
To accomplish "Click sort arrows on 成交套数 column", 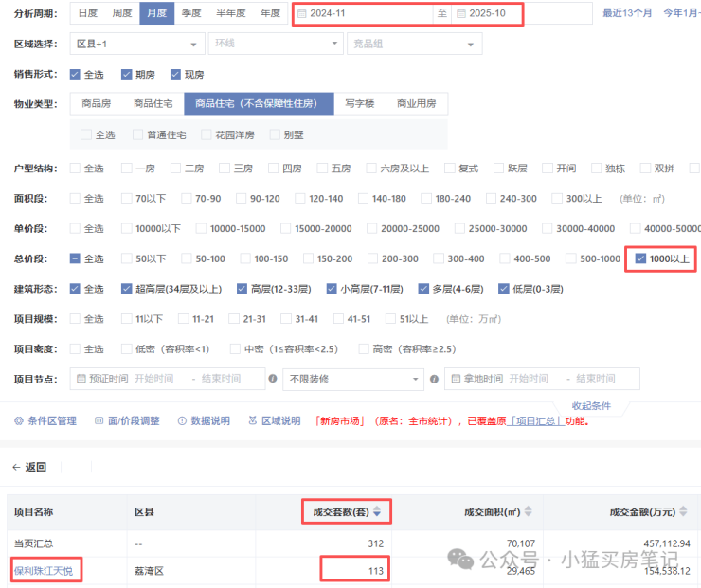I will pos(377,512).
